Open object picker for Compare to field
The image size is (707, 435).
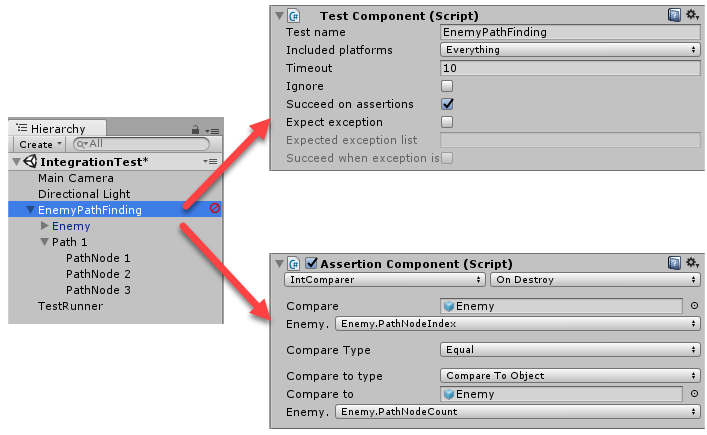click(695, 394)
